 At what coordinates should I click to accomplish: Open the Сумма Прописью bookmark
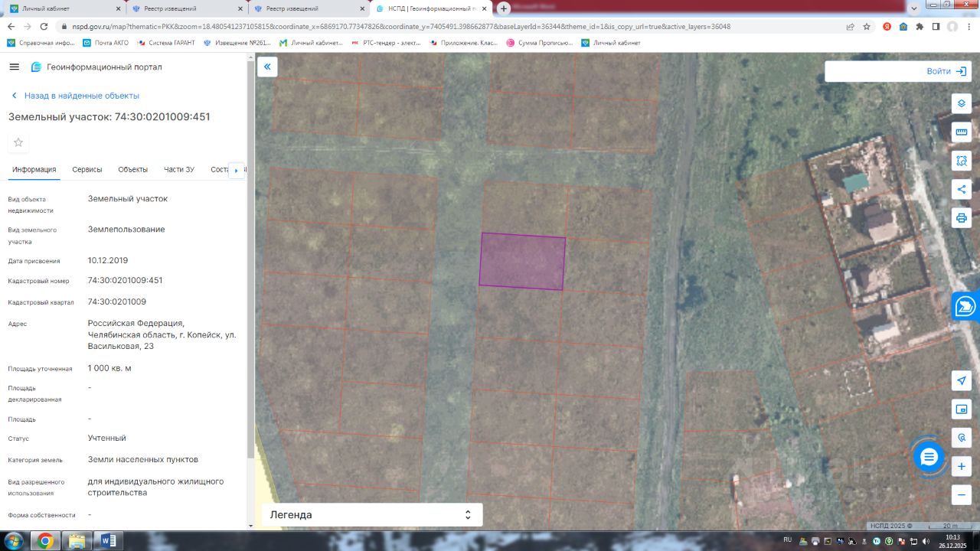coord(540,43)
